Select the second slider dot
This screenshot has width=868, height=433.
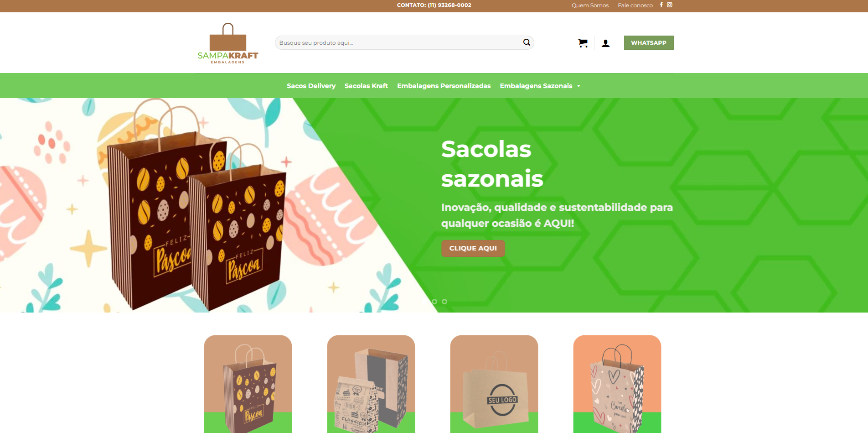[x=444, y=302]
